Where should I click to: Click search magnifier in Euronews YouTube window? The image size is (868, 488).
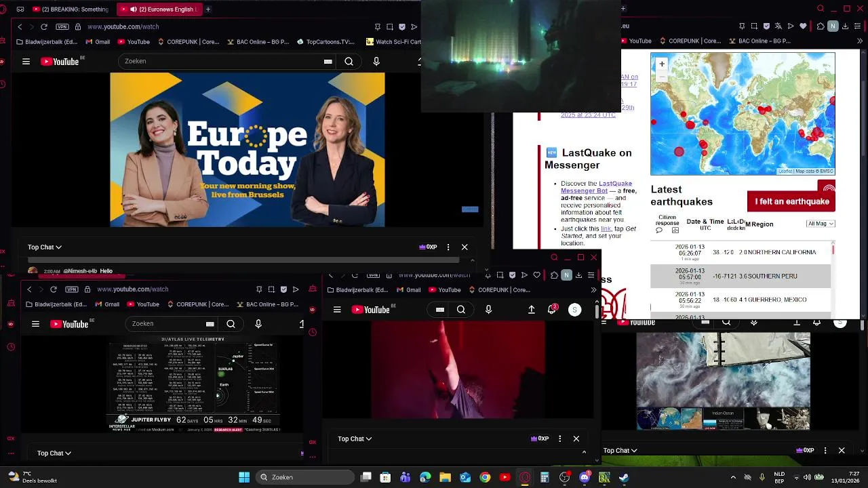[349, 61]
